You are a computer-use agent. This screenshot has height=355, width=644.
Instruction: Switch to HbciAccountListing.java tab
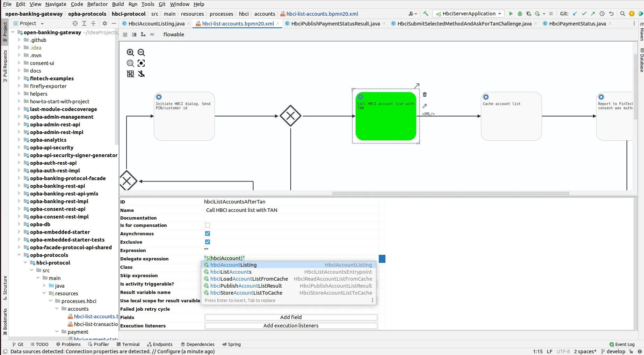(156, 23)
